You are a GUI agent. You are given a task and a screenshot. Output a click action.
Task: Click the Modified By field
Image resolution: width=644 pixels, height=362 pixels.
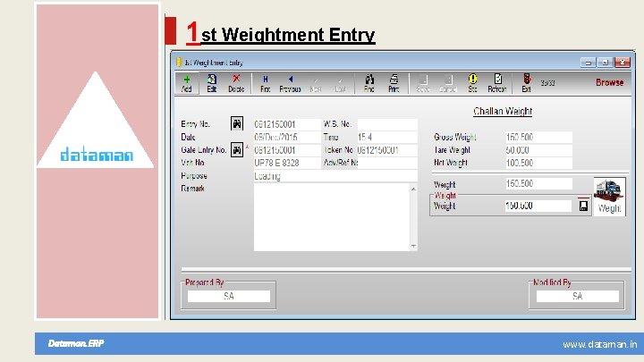[578, 296]
